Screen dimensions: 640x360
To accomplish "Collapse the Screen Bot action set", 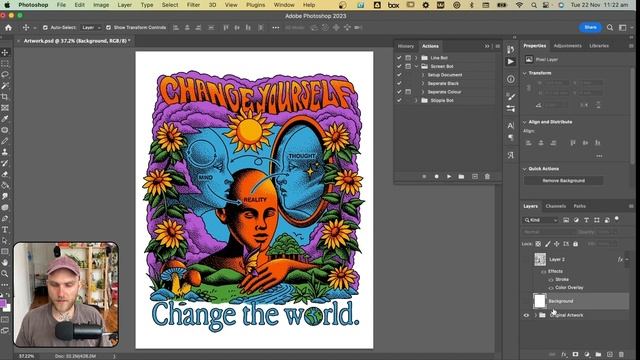I will tap(416, 66).
